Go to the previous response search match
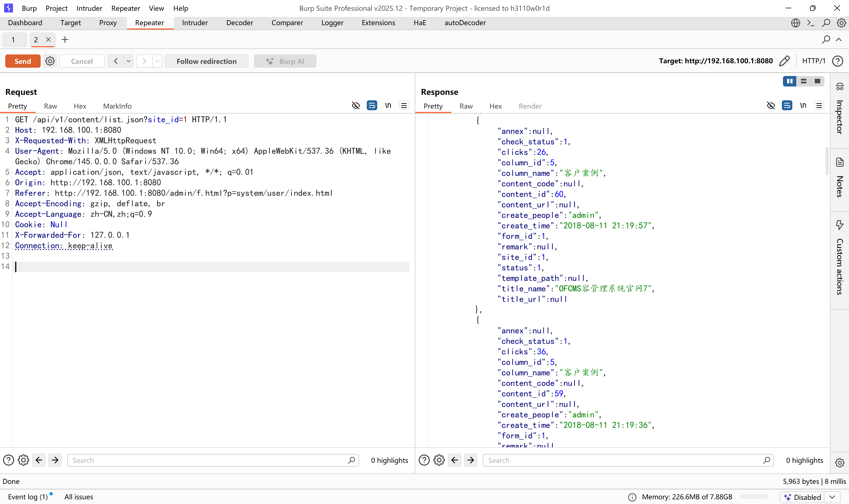The height and width of the screenshot is (504, 849). (x=455, y=460)
